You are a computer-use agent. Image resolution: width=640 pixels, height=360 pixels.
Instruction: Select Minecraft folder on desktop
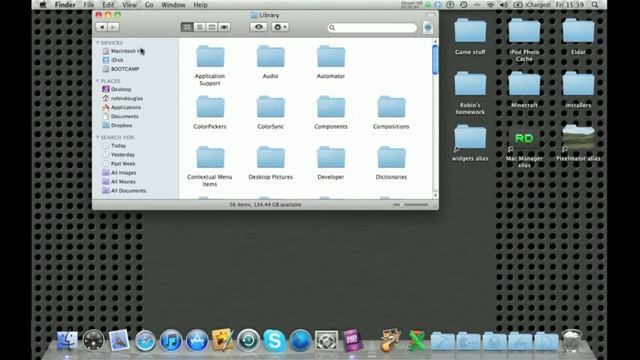pos(524,84)
